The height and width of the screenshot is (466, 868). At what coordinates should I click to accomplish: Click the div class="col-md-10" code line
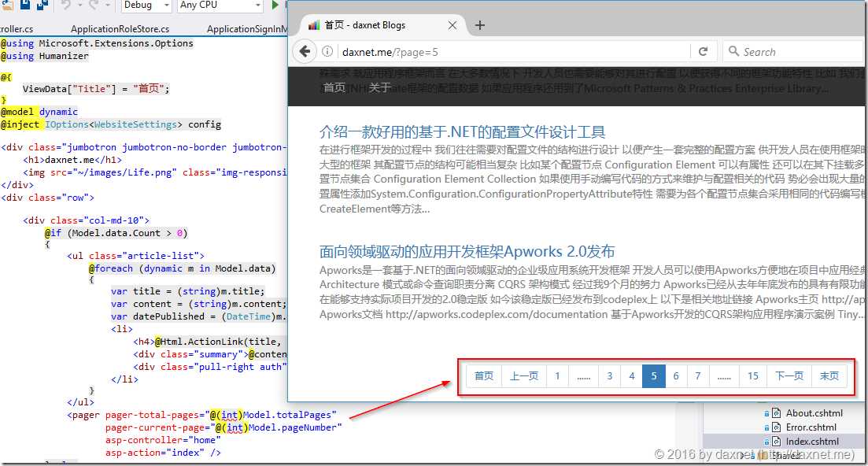86,220
